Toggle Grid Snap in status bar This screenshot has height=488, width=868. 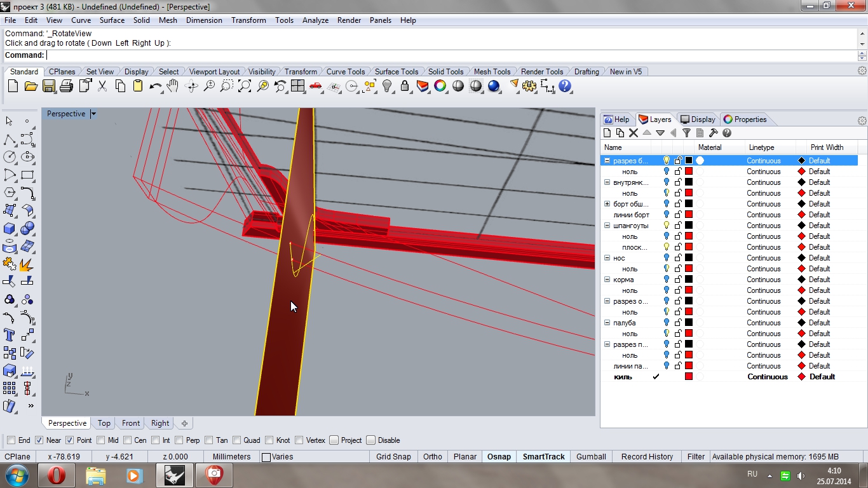393,457
